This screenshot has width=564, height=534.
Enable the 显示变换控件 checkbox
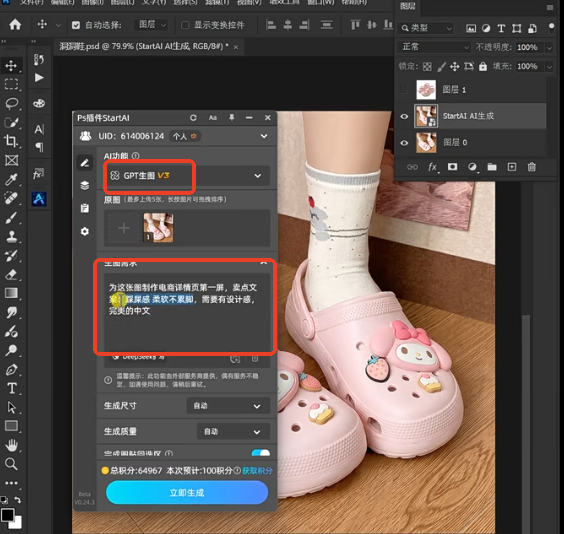pos(185,25)
